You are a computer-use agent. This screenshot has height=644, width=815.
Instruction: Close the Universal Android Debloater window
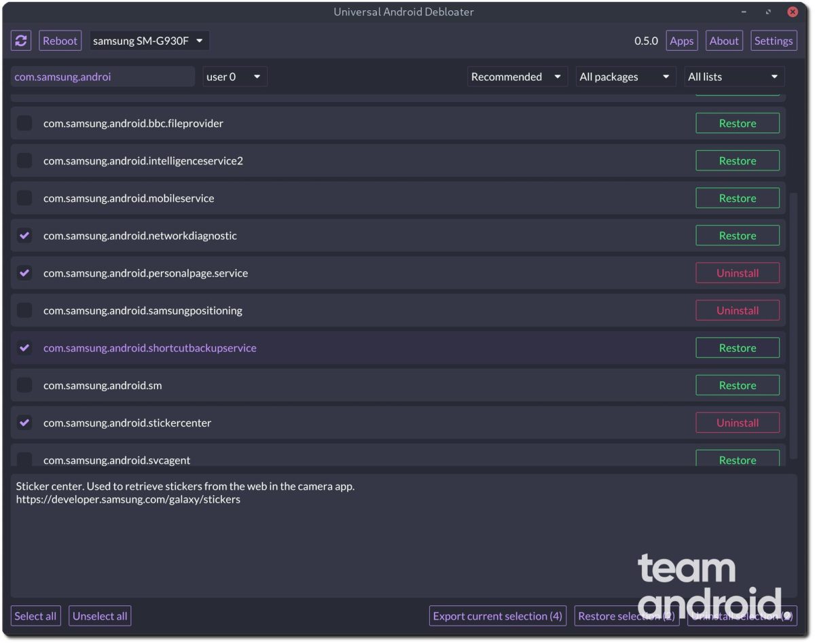[793, 12]
